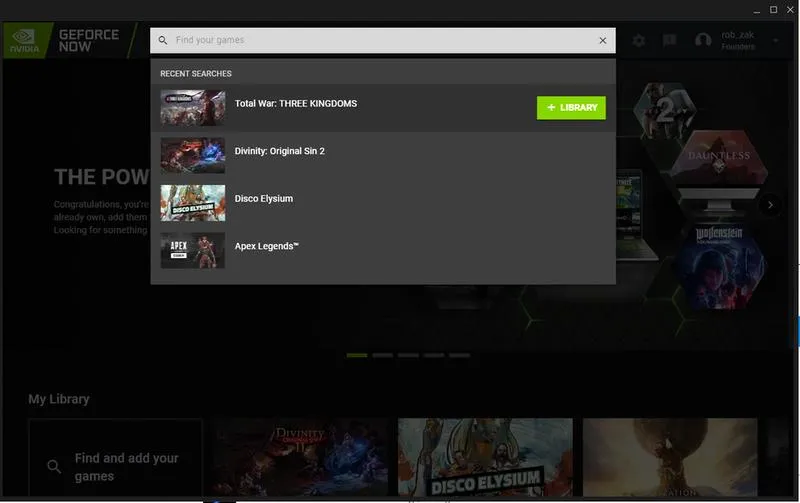800x503 pixels.
Task: Click the rob_zak username
Action: [x=738, y=35]
